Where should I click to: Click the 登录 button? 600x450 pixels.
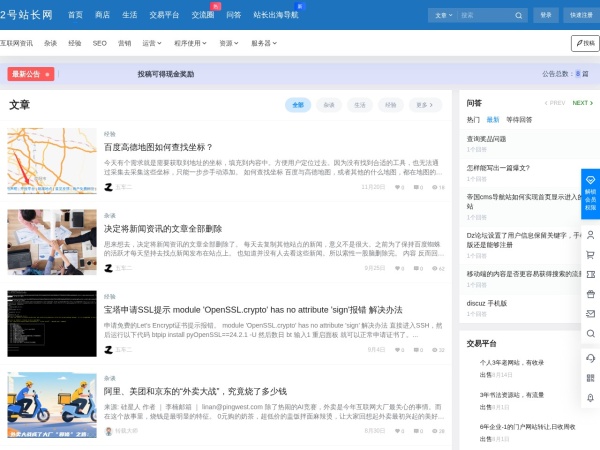[x=546, y=15]
